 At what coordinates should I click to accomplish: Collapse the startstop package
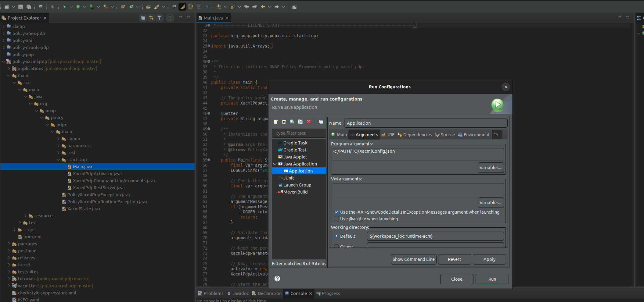tap(58, 160)
